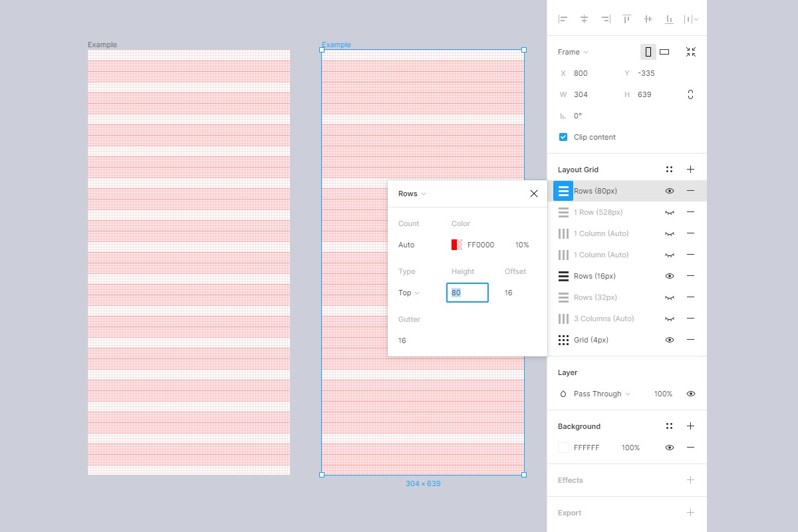Image resolution: width=798 pixels, height=532 pixels.
Task: Open the Top alignment type dropdown
Action: [409, 293]
